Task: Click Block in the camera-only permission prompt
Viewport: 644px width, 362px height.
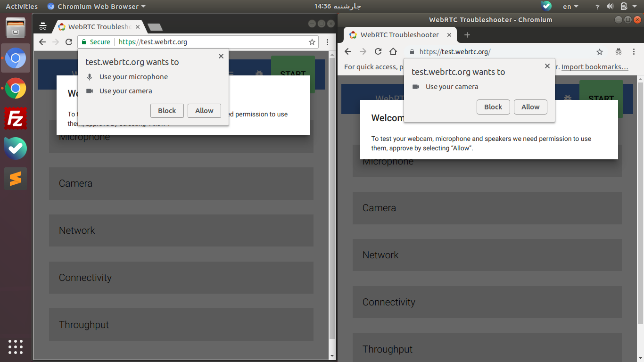Action: (x=493, y=107)
